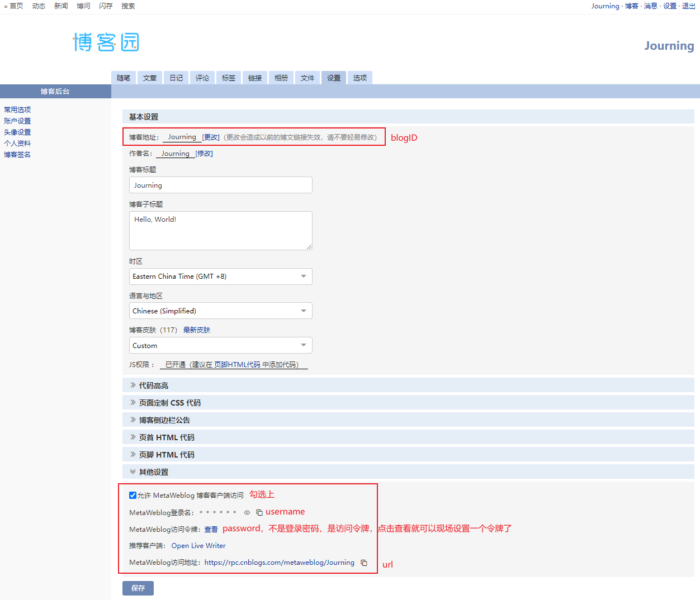The width and height of the screenshot is (700, 600).
Task: Open 博客签名 in the sidebar
Action: pos(17,155)
